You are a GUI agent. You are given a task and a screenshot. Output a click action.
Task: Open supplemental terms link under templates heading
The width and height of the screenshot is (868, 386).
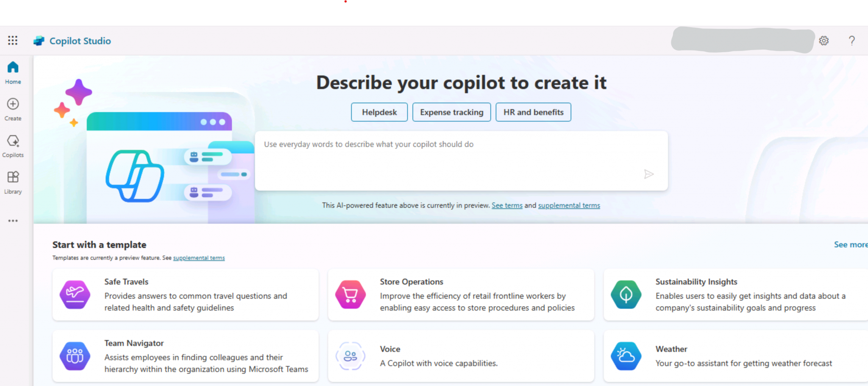[x=199, y=258]
